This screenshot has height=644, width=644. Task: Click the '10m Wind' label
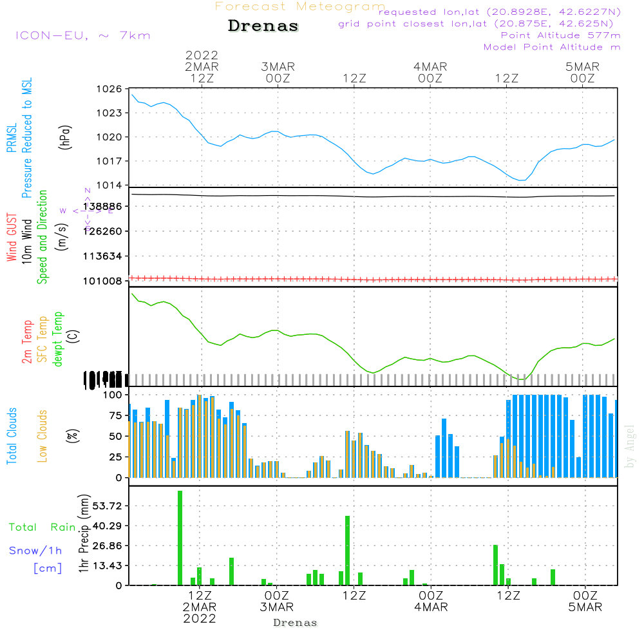point(26,241)
